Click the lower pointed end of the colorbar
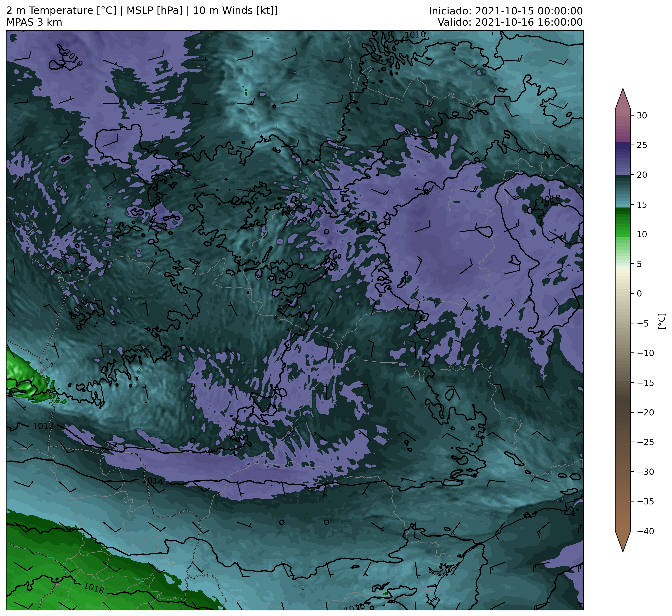The height and width of the screenshot is (616, 672). pyautogui.click(x=623, y=541)
